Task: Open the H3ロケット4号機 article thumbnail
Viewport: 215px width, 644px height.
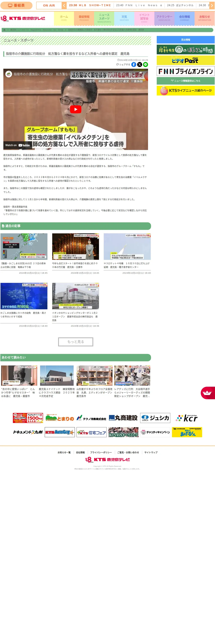Action: point(127,246)
